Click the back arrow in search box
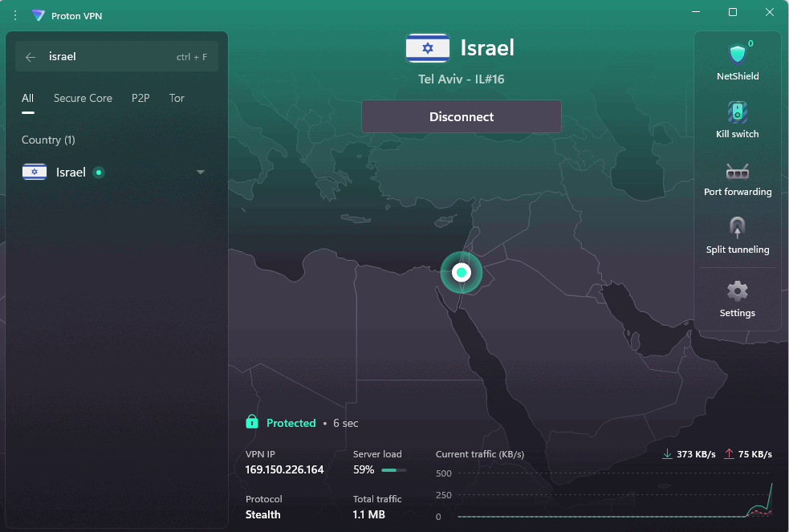 click(31, 57)
